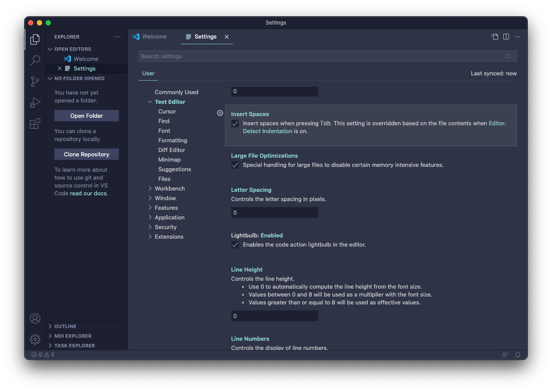552x392 pixels.
Task: Select Suggestions settings section
Action: click(175, 169)
